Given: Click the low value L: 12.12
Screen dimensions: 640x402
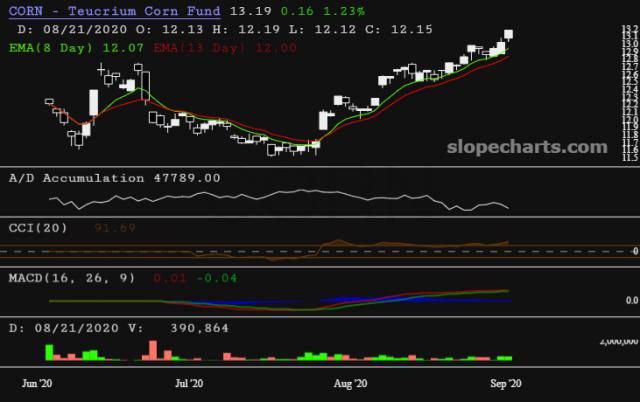Looking at the screenshot, I should [x=322, y=29].
